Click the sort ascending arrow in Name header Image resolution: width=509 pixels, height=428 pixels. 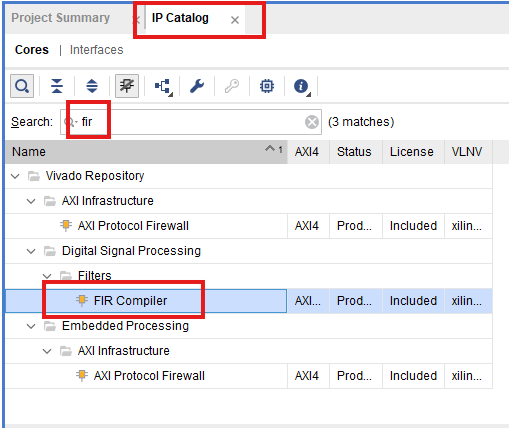[x=270, y=148]
